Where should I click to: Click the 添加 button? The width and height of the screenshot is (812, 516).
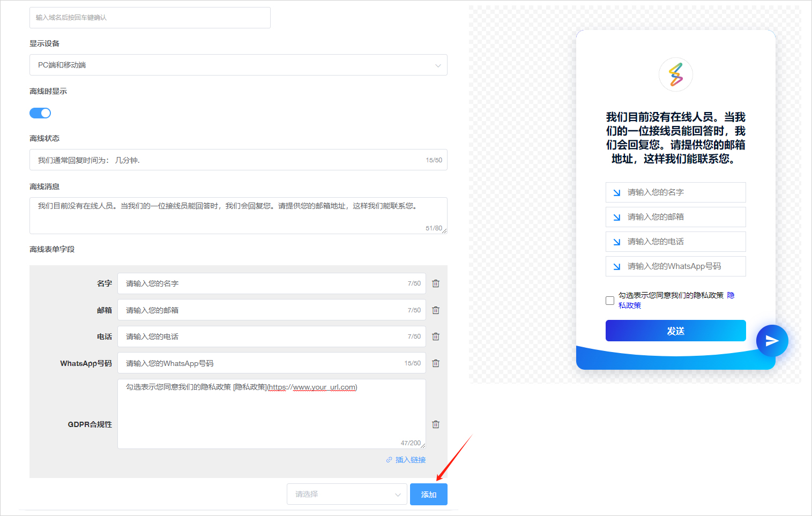[429, 494]
